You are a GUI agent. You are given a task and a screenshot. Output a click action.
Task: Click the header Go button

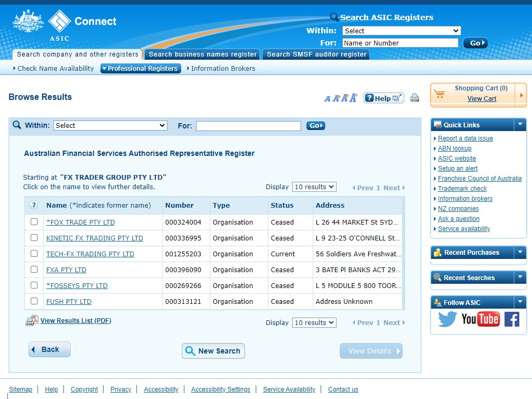click(475, 43)
